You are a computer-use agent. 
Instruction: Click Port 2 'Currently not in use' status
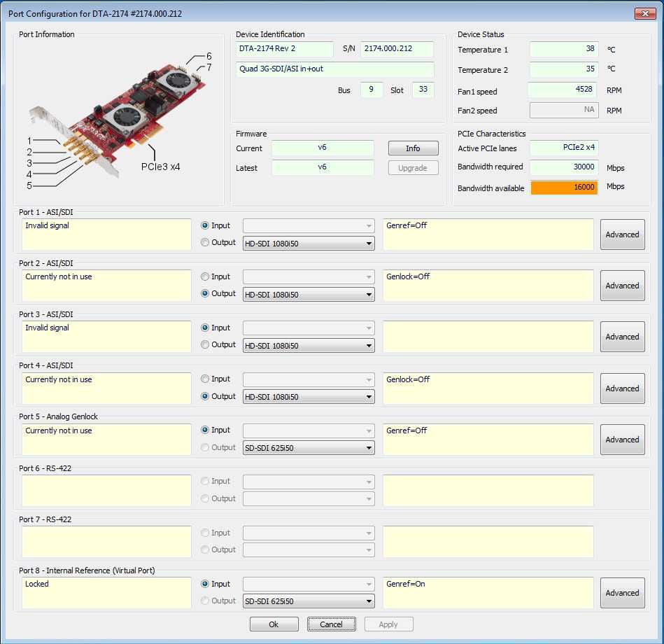pos(59,276)
